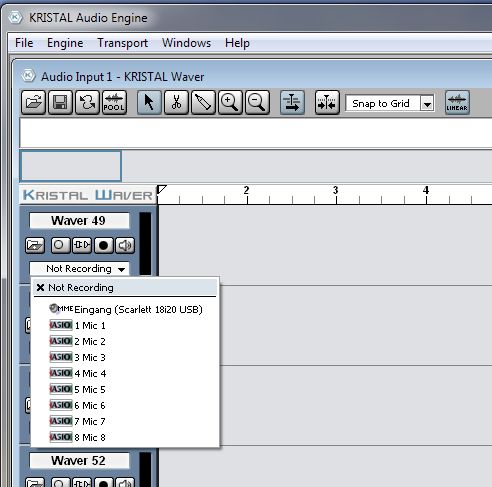Choose MME Eingang (Scarlett 18i20 USB) input

click(125, 309)
